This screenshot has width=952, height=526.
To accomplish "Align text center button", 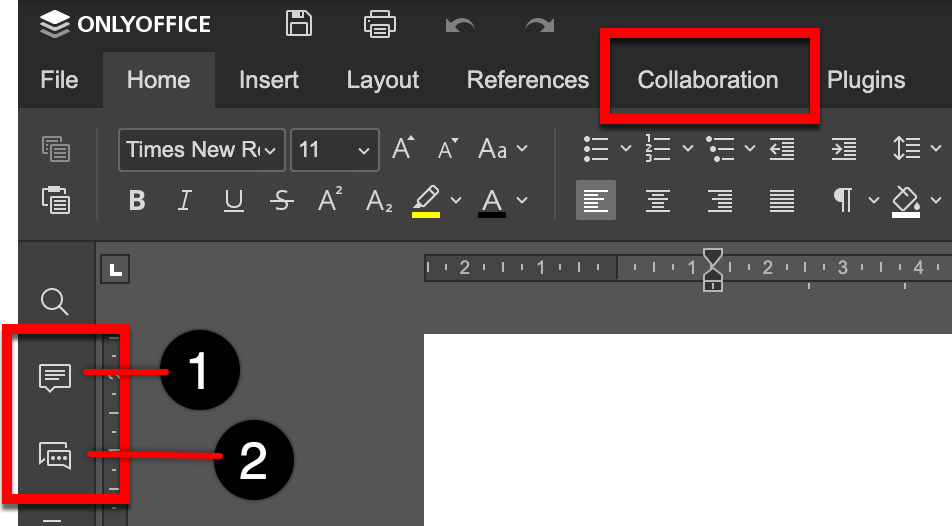I will tap(657, 201).
